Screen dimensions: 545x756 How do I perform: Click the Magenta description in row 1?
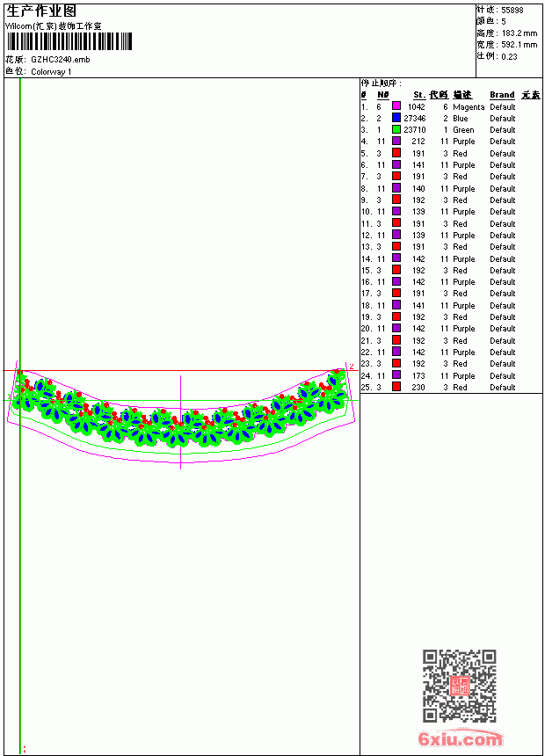pyautogui.click(x=469, y=107)
